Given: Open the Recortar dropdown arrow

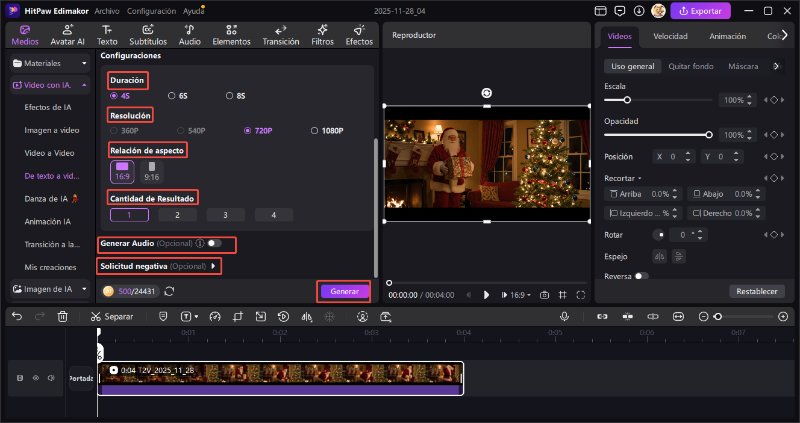Looking at the screenshot, I should (x=639, y=179).
